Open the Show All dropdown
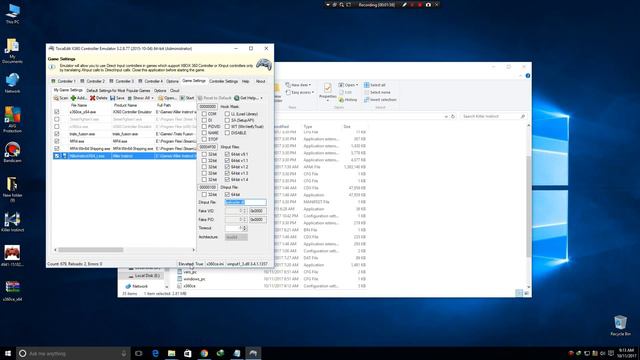The width and height of the screenshot is (640, 360). tap(141, 98)
